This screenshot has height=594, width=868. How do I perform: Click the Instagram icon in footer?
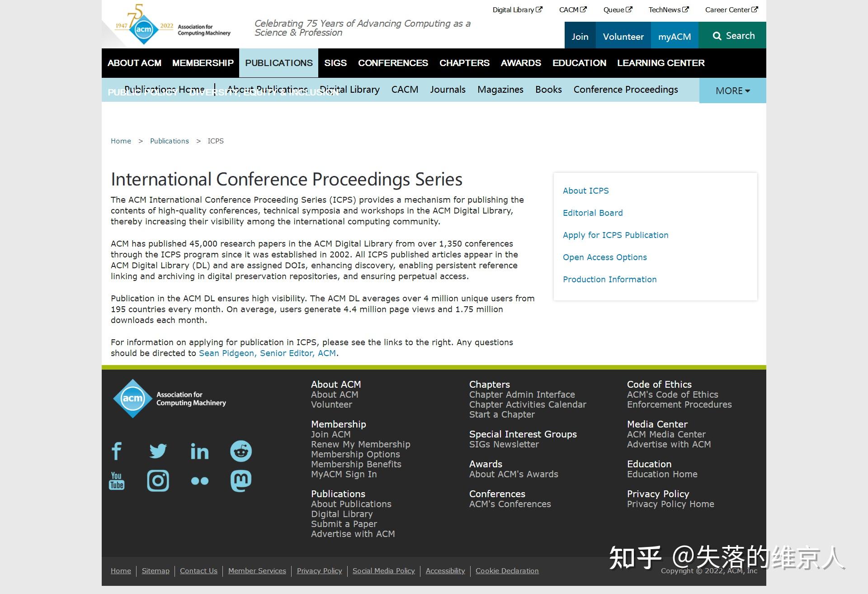(x=158, y=480)
